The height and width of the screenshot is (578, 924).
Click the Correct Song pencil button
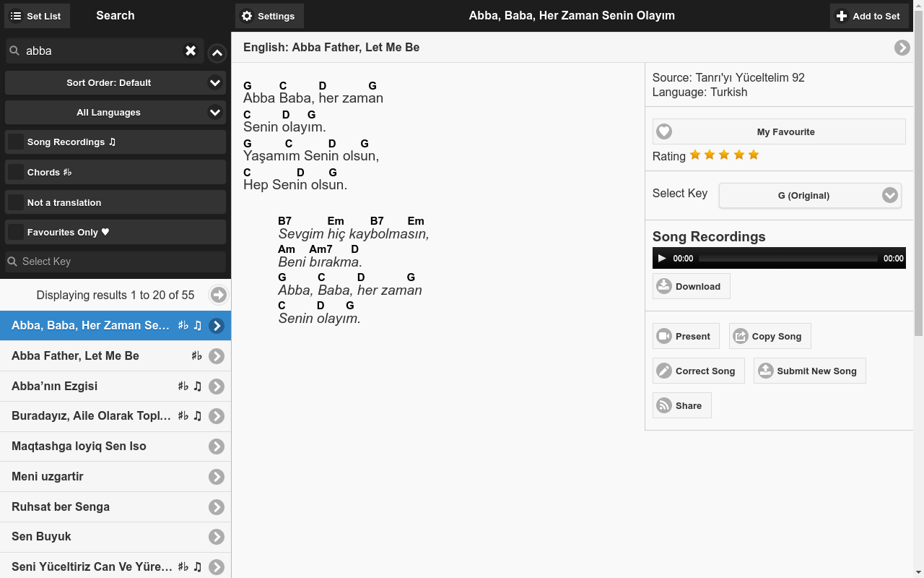point(664,371)
